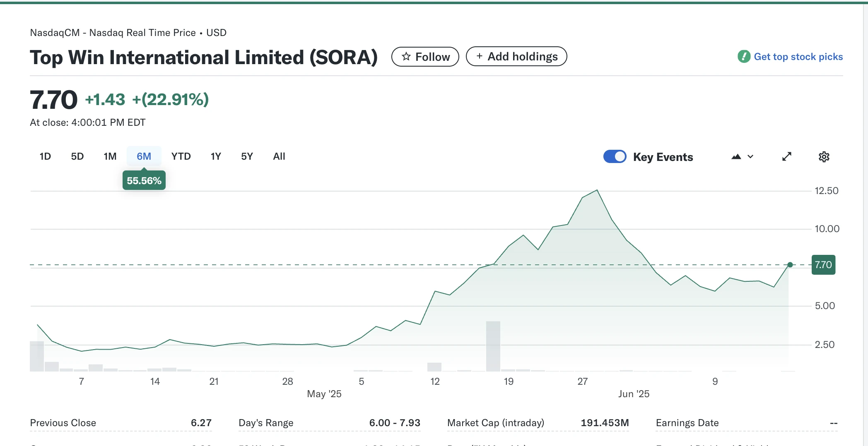Switch to 5D time range
Viewport: 868px width, 446px height.
77,156
